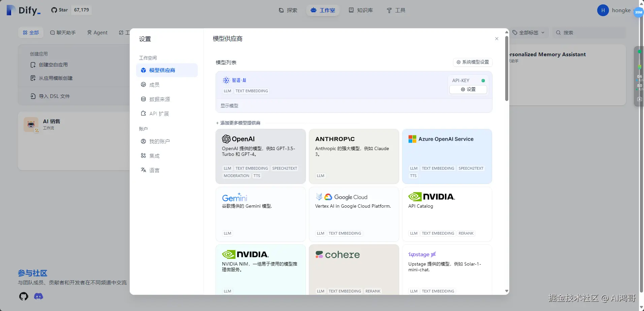Select the 全部 app filter

[x=31, y=33]
